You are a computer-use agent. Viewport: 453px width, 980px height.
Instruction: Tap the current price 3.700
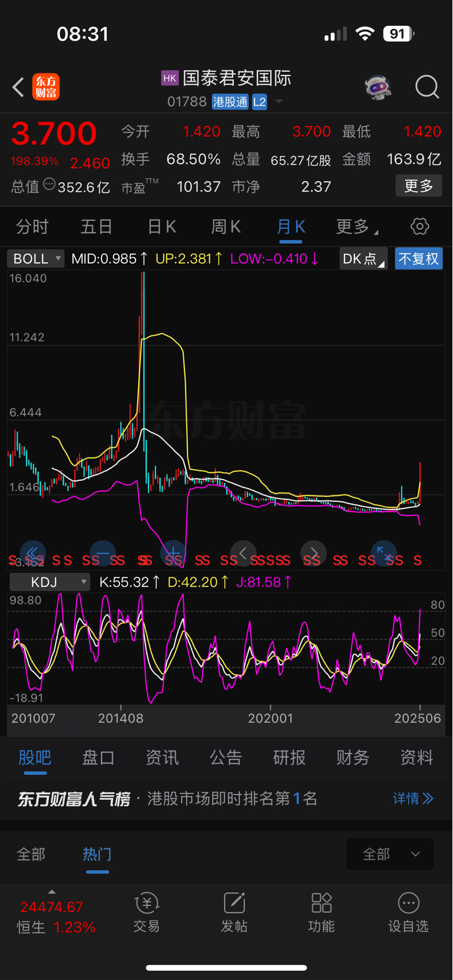[54, 133]
